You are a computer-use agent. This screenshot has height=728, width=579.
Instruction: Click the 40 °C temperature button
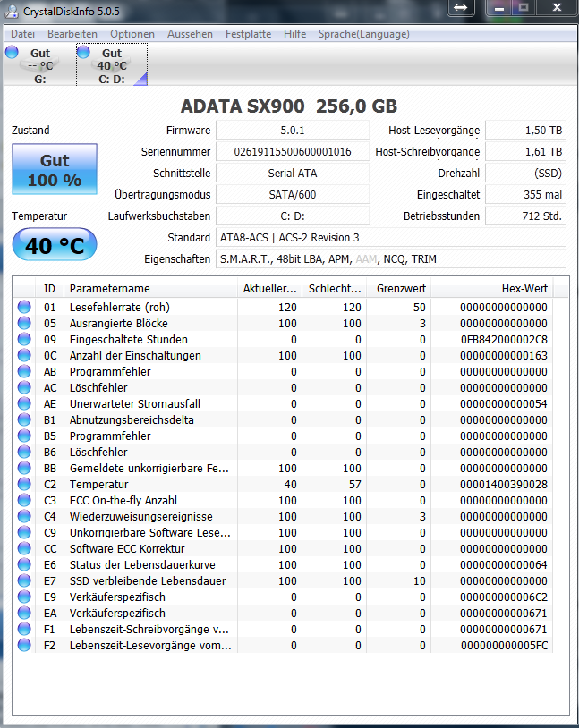[x=55, y=245]
